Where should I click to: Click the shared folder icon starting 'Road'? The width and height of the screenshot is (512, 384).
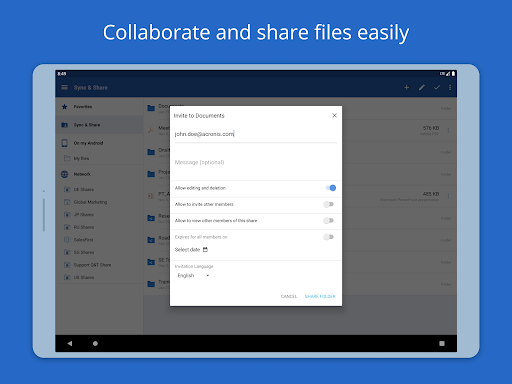click(151, 240)
